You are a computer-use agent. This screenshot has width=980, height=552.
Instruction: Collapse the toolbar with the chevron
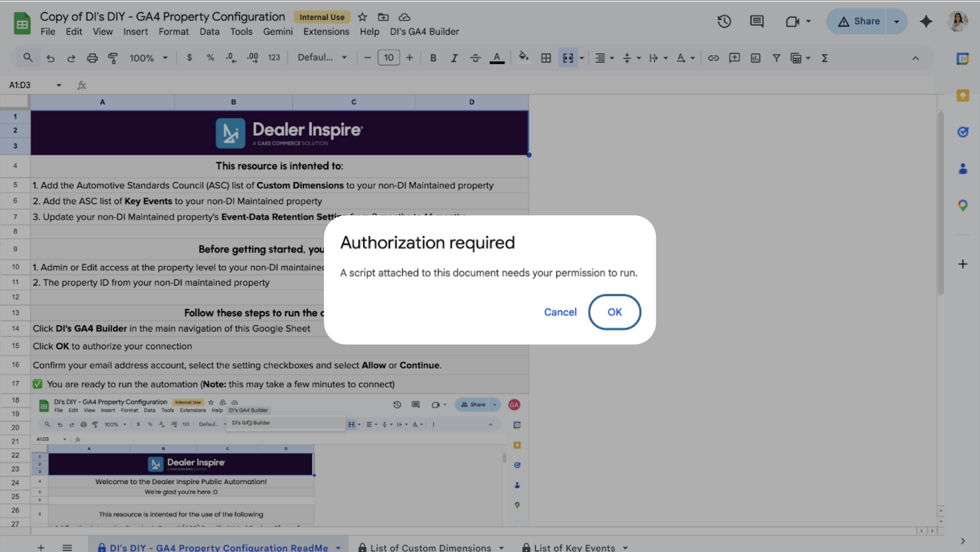pyautogui.click(x=915, y=58)
